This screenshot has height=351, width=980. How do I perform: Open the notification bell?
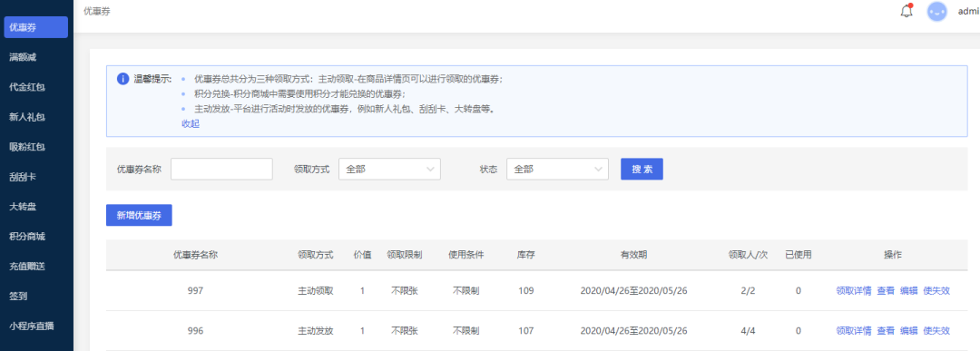tap(906, 11)
